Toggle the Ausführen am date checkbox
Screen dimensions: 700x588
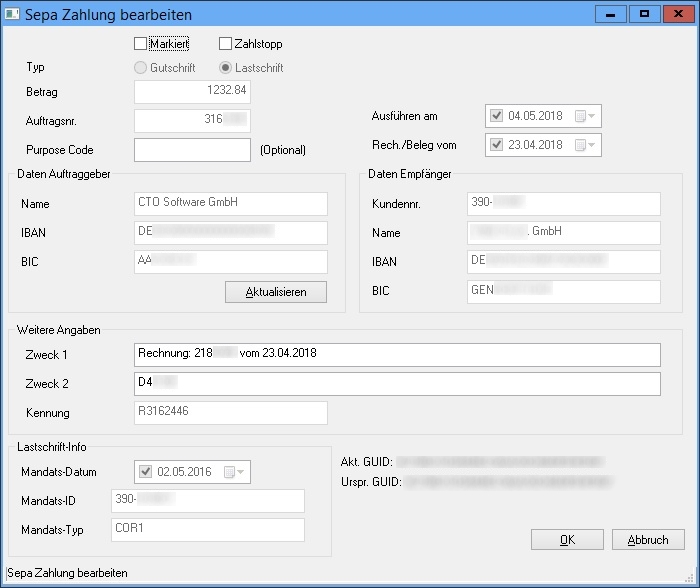pyautogui.click(x=498, y=116)
